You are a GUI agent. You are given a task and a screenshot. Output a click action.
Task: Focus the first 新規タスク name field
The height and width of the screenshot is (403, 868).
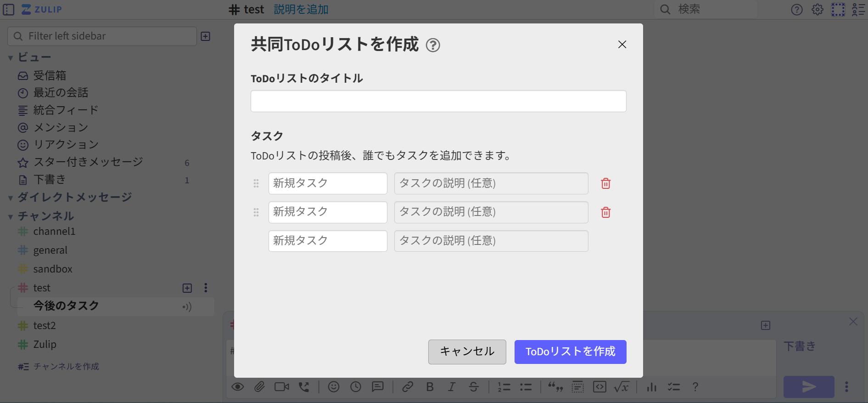point(328,183)
